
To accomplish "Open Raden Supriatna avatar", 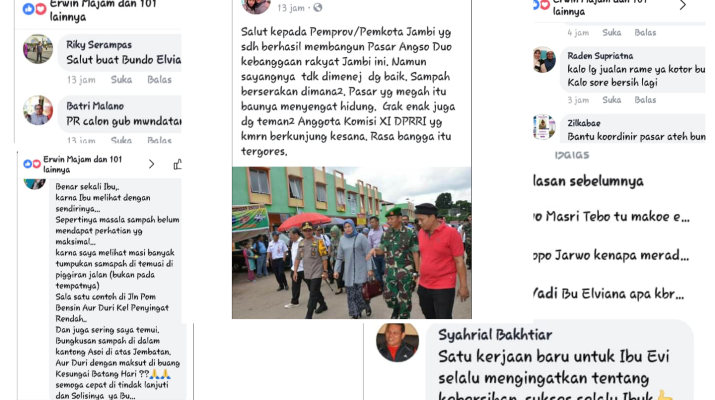I will [544, 59].
